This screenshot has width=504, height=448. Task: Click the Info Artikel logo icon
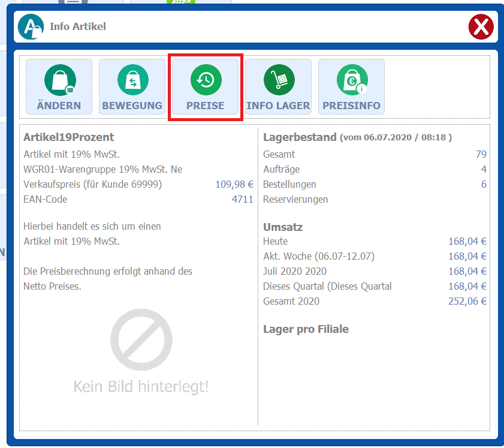click(31, 27)
